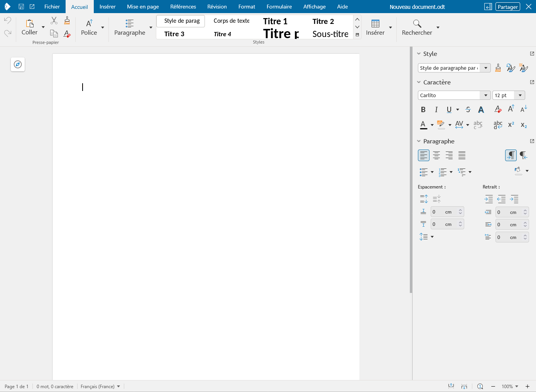Apply the Corps de texte style
This screenshot has height=392, width=536.
click(232, 21)
